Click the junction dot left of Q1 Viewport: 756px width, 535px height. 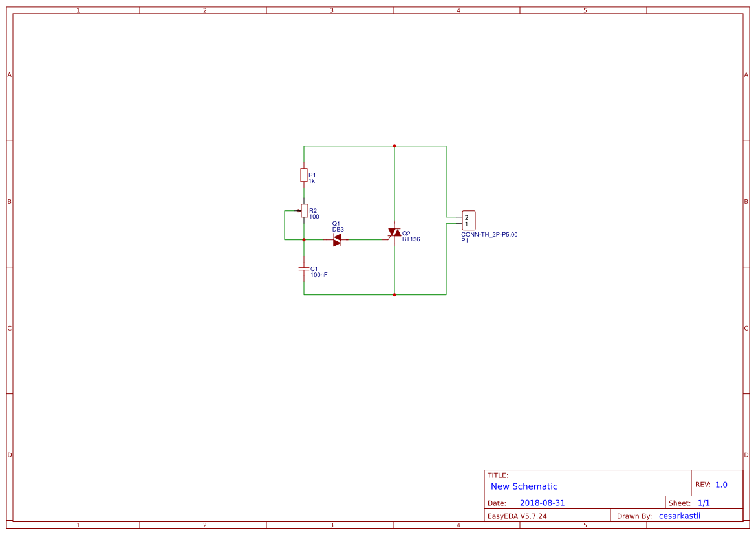tap(303, 239)
